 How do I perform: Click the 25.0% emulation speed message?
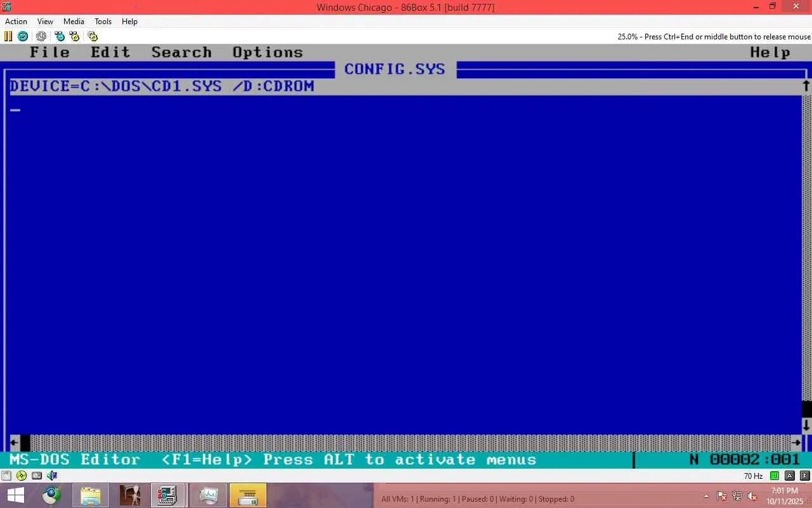pos(714,37)
